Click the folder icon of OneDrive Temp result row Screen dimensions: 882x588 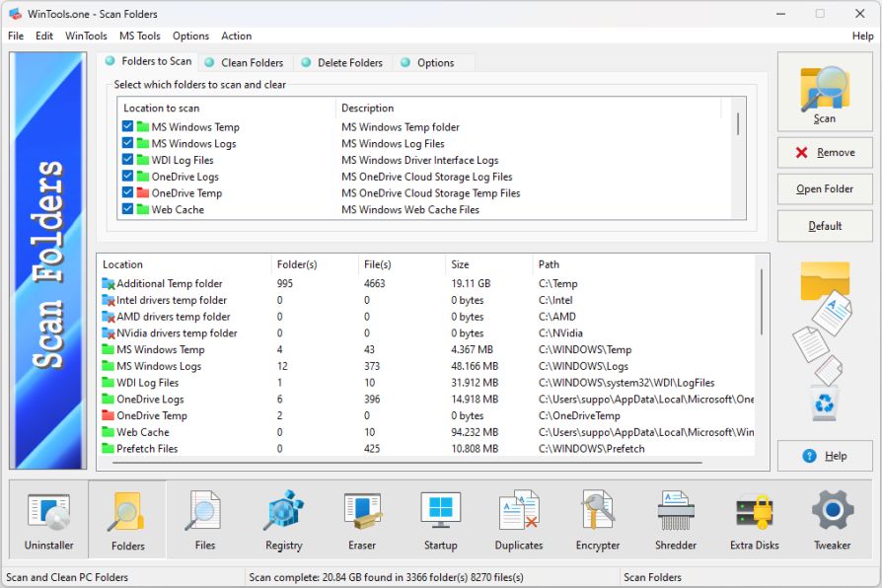pyautogui.click(x=108, y=415)
